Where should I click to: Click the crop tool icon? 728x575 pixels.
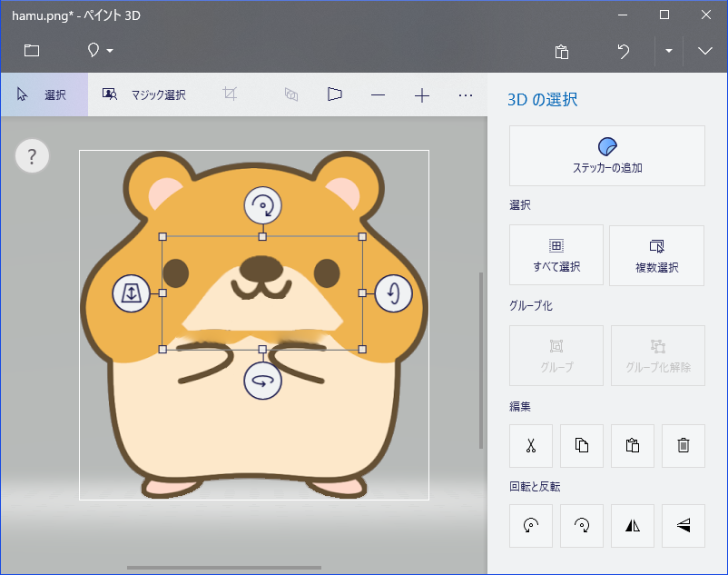pyautogui.click(x=230, y=94)
